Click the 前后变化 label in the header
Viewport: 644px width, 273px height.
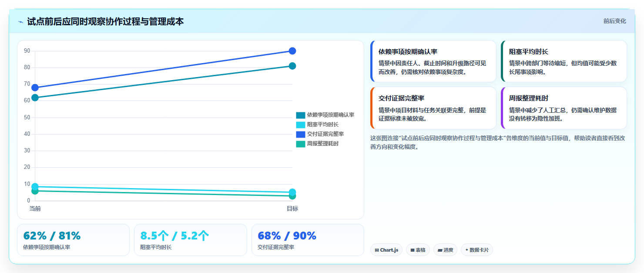614,21
